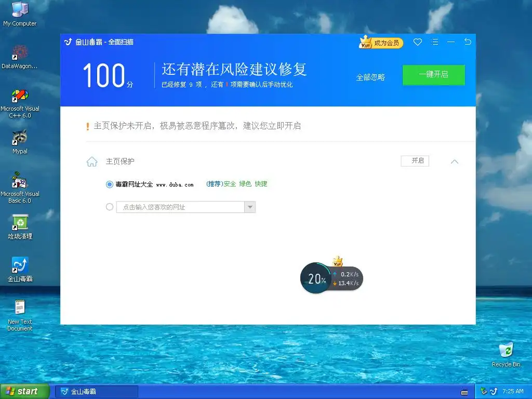Screen dimensions: 532x399
Task: Click the shield tray icon in system tray
Action: [x=484, y=392]
